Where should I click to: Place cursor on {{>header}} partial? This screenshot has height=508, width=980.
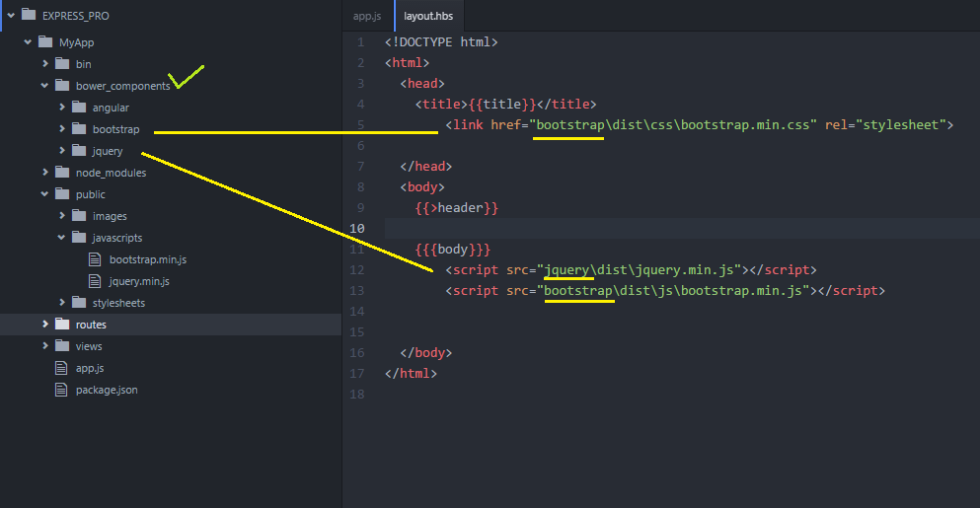[x=457, y=208]
